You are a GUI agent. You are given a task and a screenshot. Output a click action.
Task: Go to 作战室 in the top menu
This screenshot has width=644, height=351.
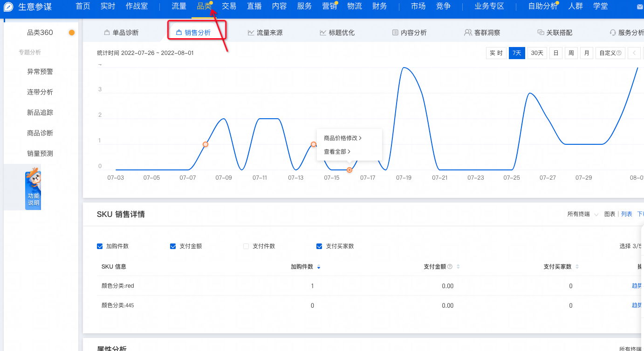(x=137, y=7)
